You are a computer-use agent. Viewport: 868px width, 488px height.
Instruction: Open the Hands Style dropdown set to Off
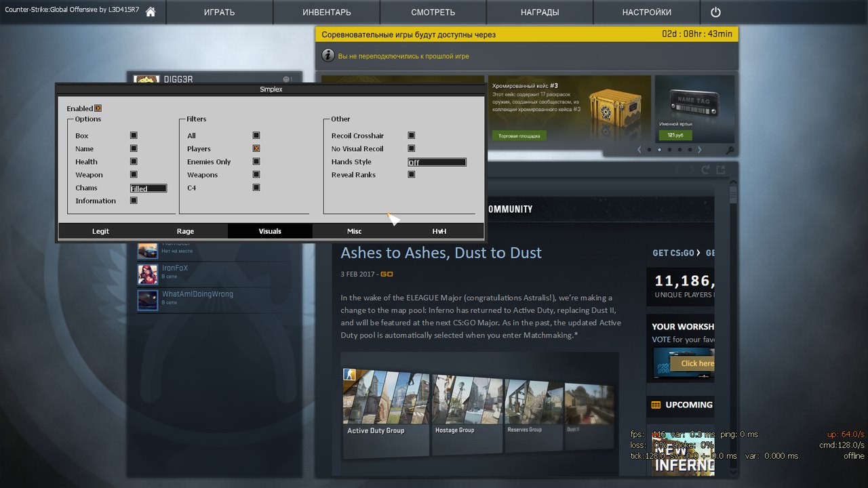point(437,162)
